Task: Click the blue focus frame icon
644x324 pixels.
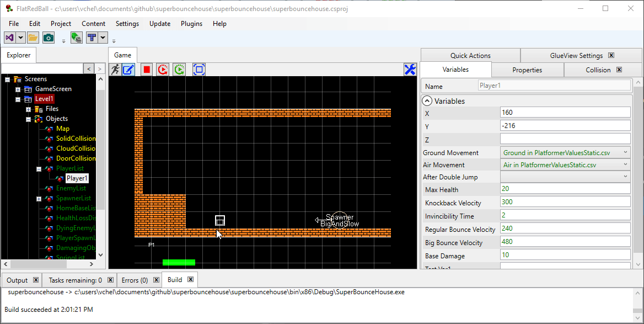Action: pyautogui.click(x=199, y=70)
